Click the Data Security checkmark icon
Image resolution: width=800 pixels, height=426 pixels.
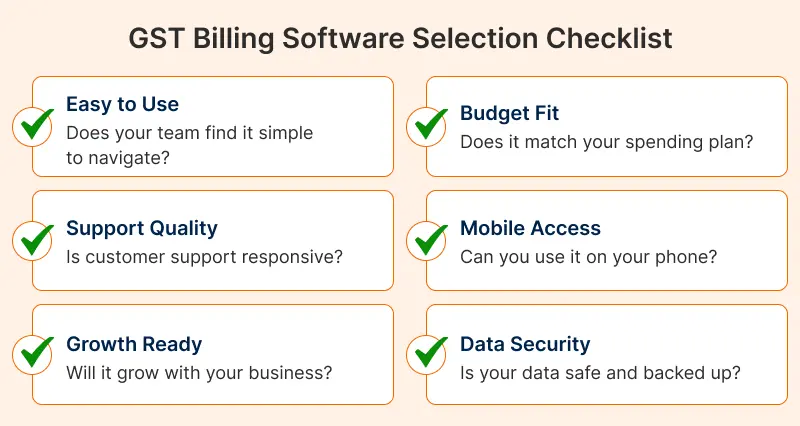(427, 354)
